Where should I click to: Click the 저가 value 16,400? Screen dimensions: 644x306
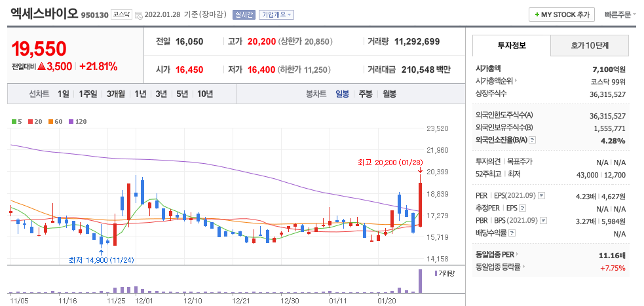(x=261, y=70)
